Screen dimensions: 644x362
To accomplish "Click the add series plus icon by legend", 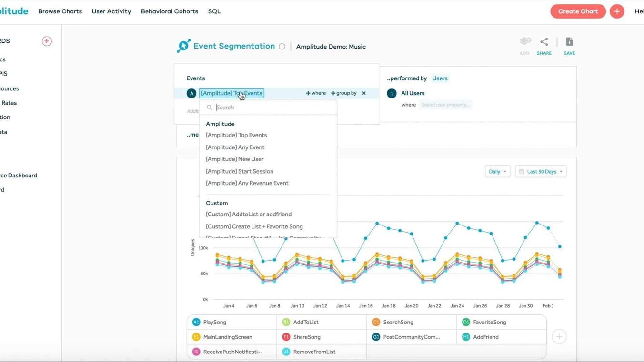I will coord(559,337).
